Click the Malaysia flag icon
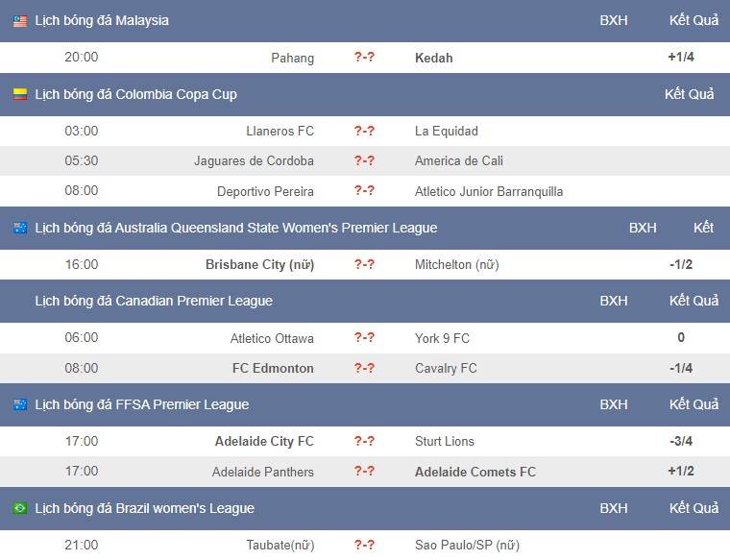Image resolution: width=730 pixels, height=560 pixels. pyautogui.click(x=20, y=21)
